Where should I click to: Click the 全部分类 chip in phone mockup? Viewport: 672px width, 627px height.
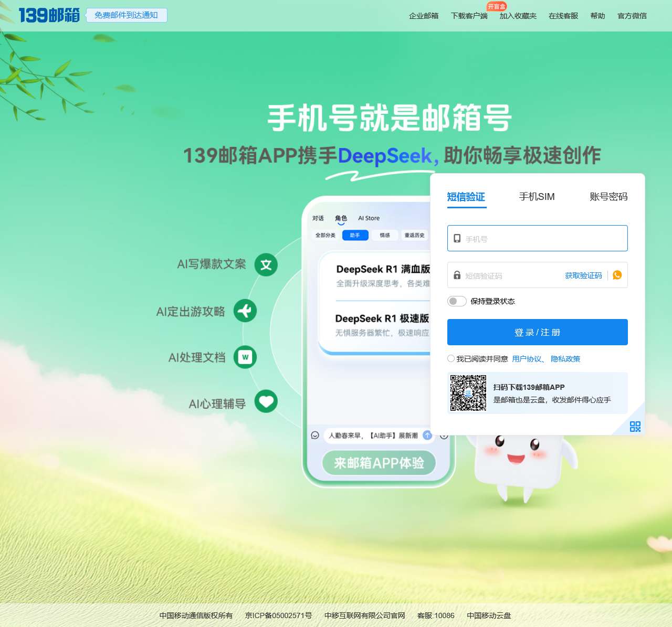click(x=325, y=235)
